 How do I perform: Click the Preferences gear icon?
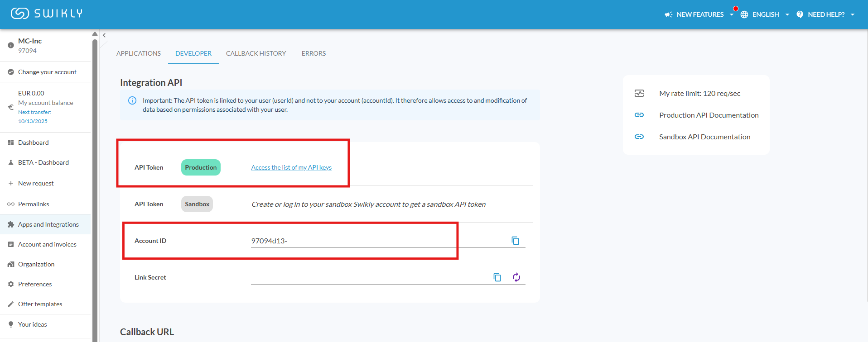[x=11, y=284]
